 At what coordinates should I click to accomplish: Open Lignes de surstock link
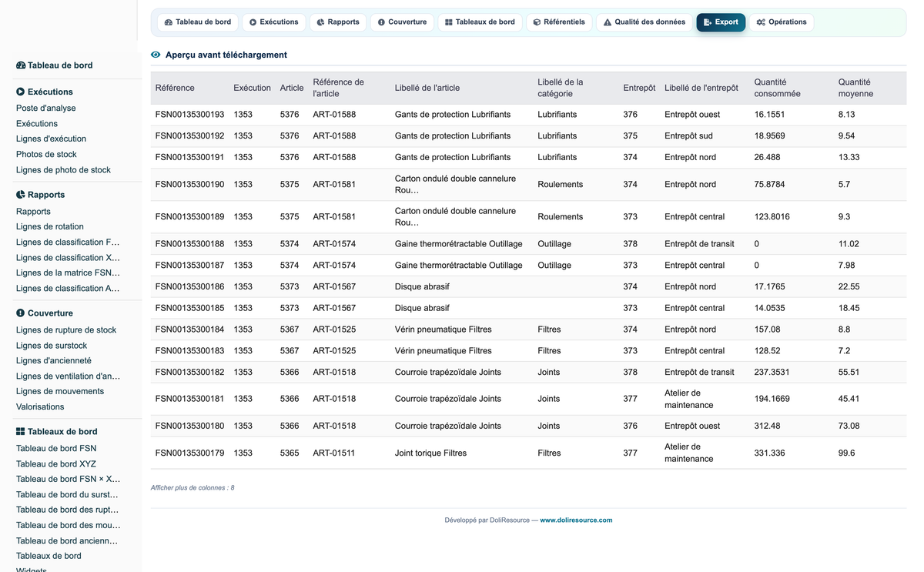click(52, 346)
